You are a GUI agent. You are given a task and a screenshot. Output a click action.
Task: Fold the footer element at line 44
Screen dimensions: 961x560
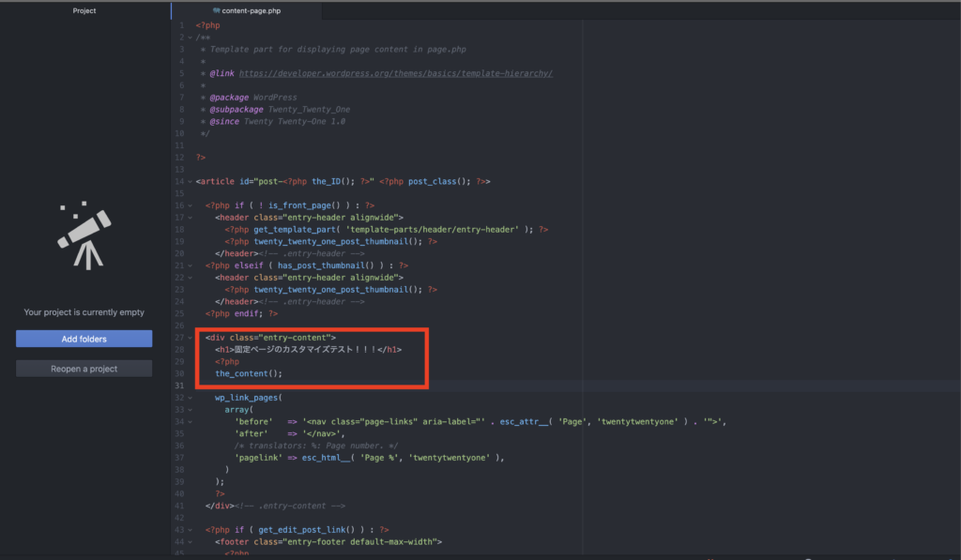pos(190,541)
